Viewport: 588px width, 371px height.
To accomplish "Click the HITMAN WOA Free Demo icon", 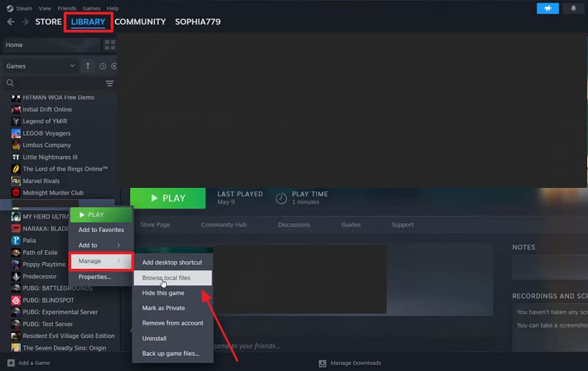I will tap(16, 97).
